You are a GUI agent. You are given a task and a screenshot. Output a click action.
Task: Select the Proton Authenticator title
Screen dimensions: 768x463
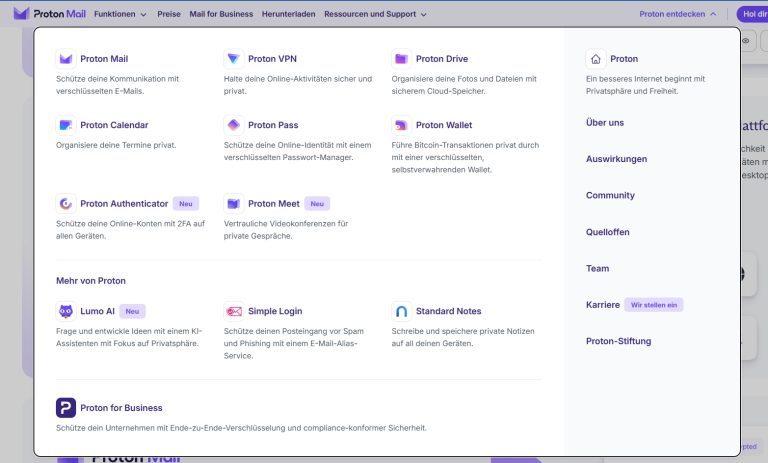(124, 203)
